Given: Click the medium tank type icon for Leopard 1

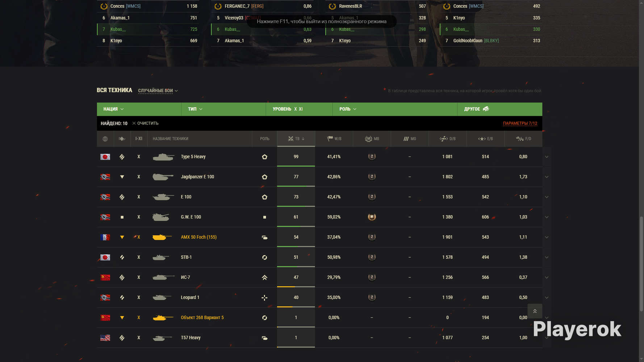Looking at the screenshot, I should coord(122,298).
